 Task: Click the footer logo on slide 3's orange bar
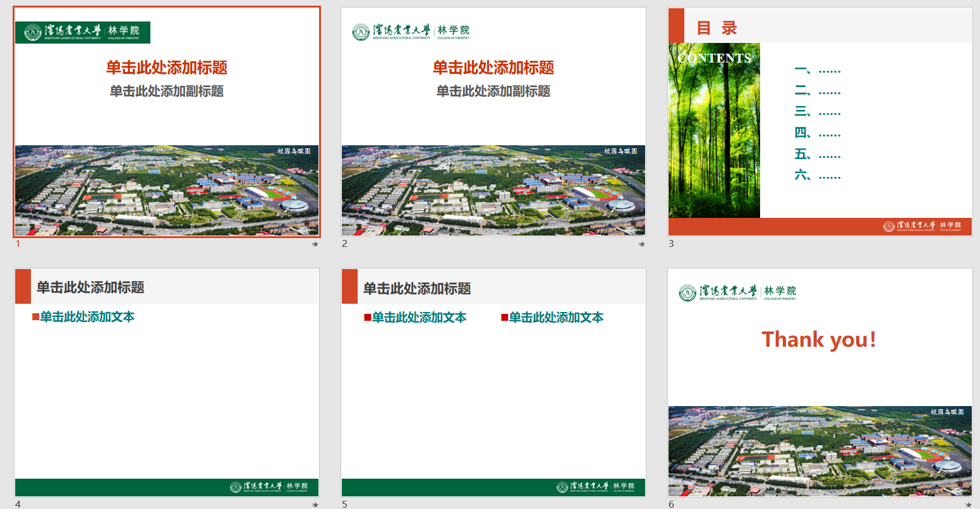click(922, 226)
